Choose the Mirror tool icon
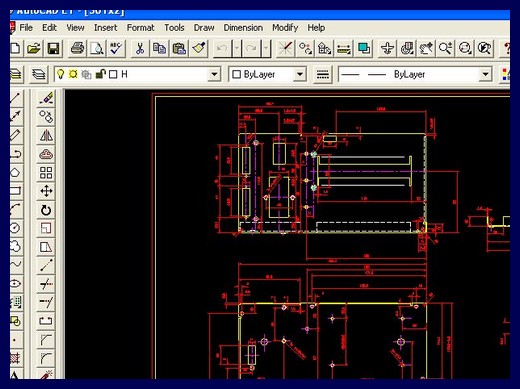Screen dimensions: 520x389 point(46,135)
